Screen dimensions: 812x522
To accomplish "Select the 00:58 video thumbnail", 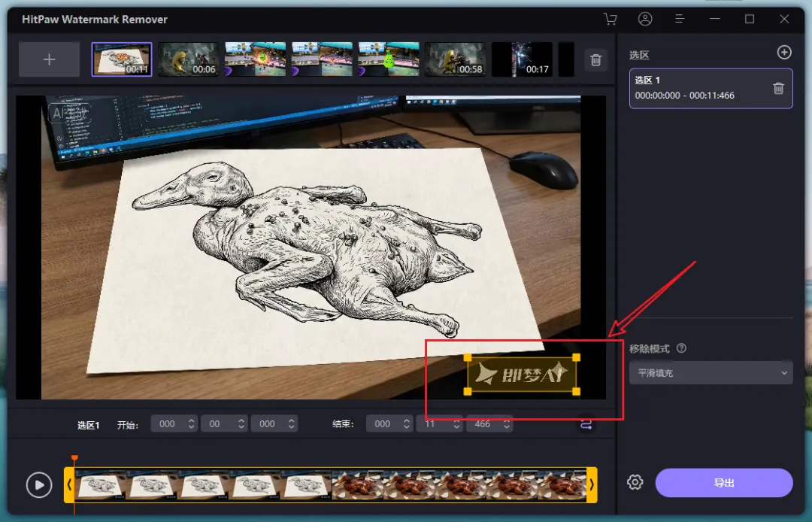I will [x=455, y=59].
